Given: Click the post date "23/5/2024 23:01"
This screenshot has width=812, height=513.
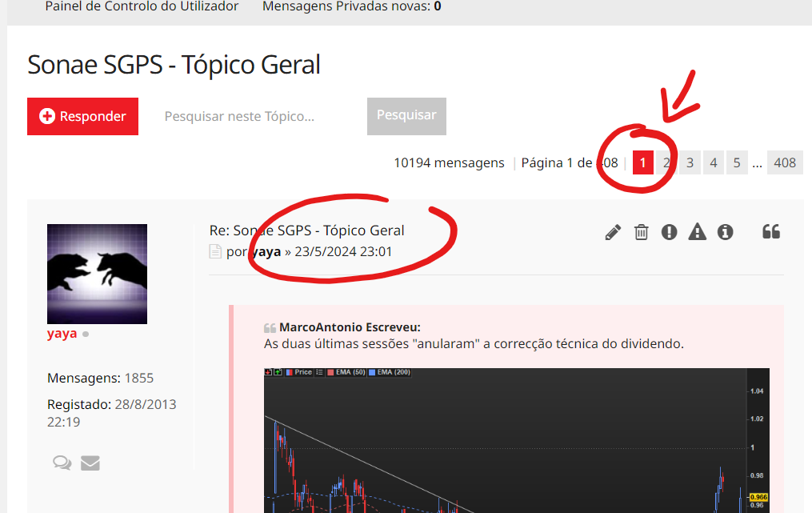Looking at the screenshot, I should [x=343, y=252].
